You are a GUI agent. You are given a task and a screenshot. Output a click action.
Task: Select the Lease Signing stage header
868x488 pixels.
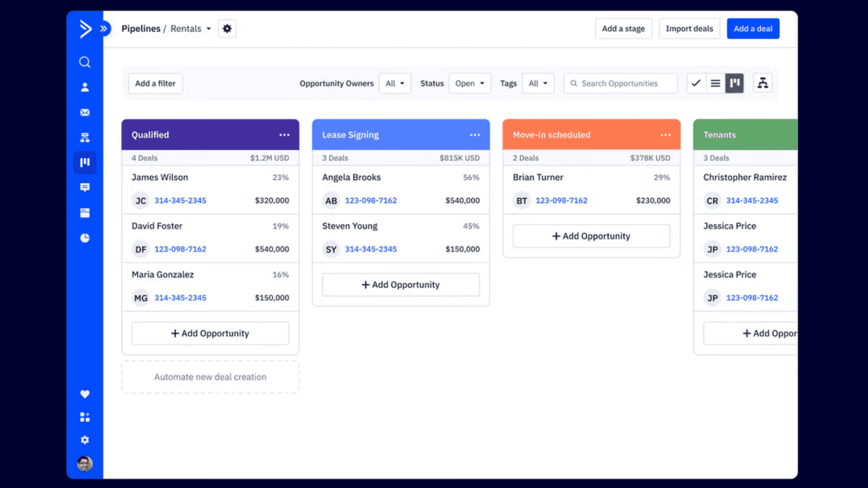point(401,135)
